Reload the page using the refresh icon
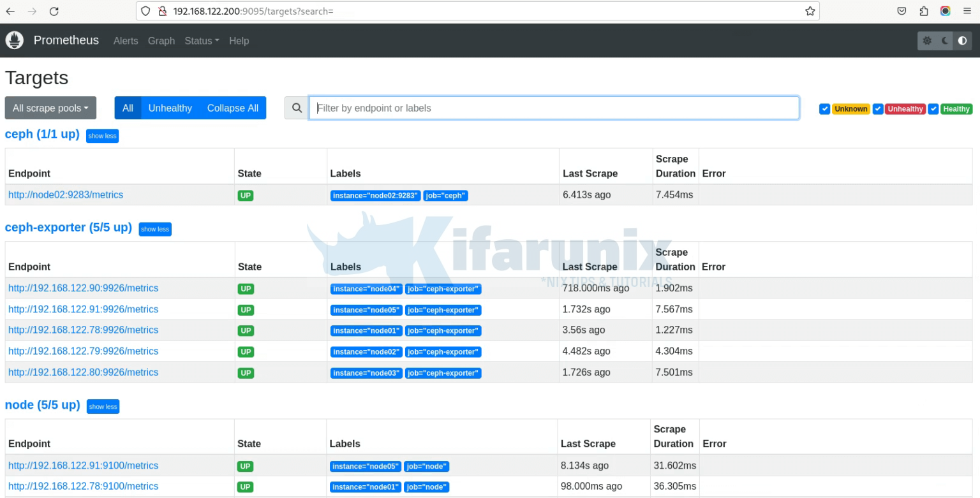 (54, 11)
